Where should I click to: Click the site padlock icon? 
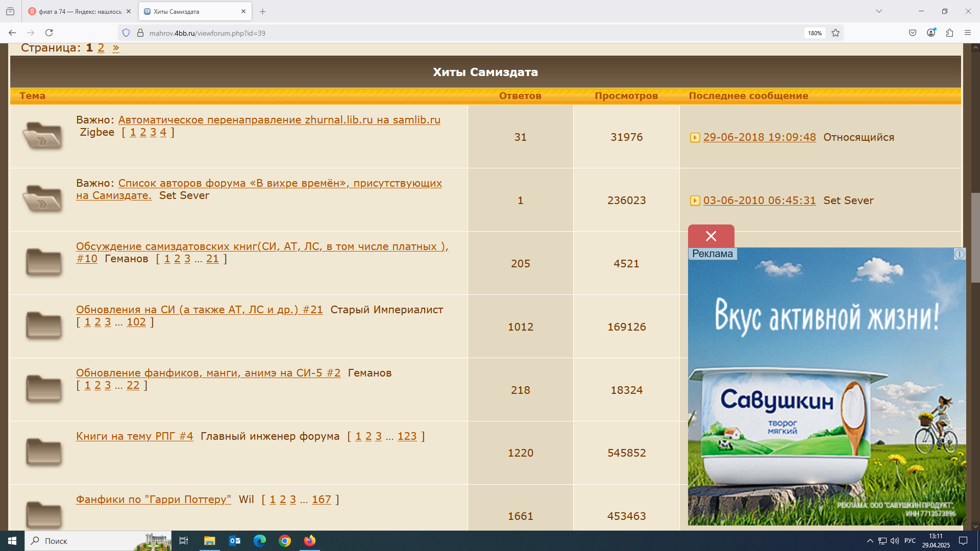[x=140, y=33]
